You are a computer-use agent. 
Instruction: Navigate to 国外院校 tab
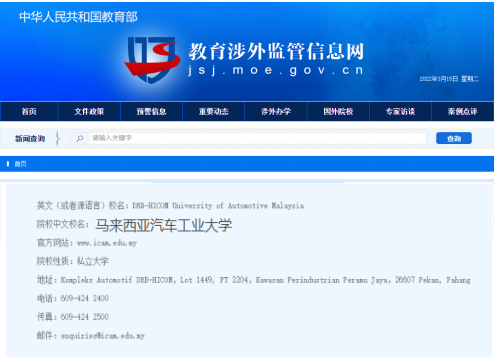[338, 111]
